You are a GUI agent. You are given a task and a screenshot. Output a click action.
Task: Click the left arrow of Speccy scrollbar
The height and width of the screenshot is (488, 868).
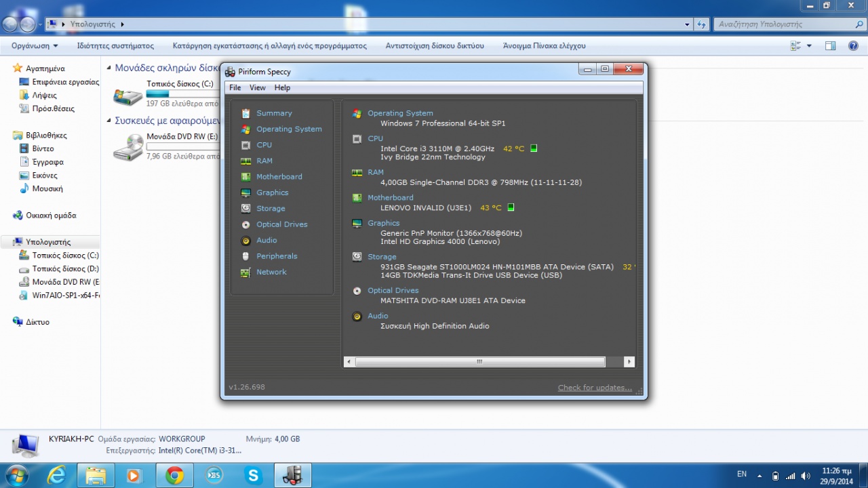(349, 362)
